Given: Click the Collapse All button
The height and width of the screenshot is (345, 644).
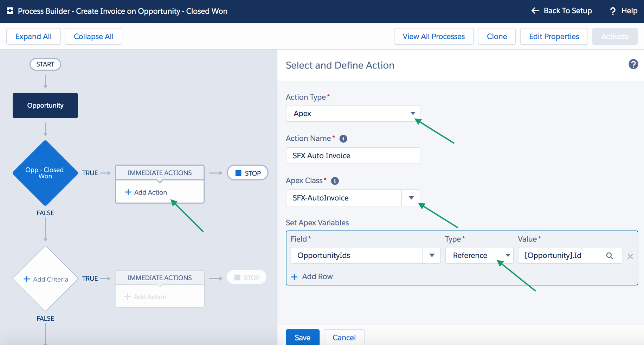Looking at the screenshot, I should pos(94,37).
